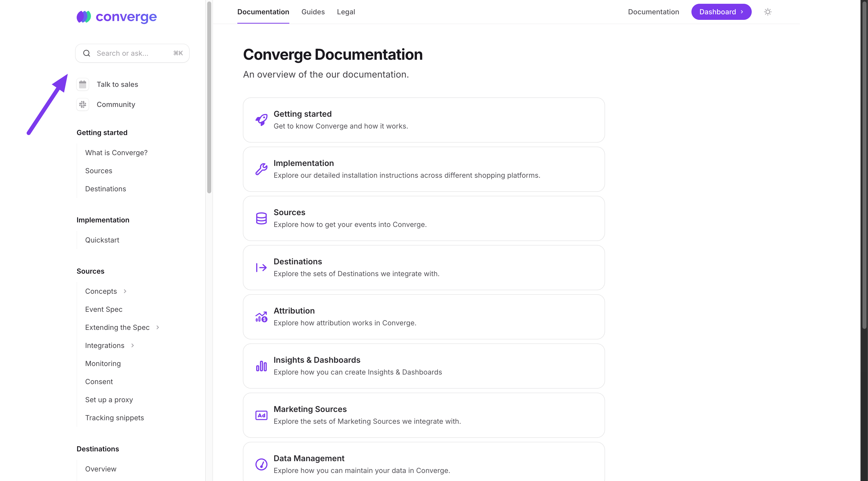Expand the Concepts chevron in sidebar
This screenshot has height=481, width=868.
(x=125, y=291)
